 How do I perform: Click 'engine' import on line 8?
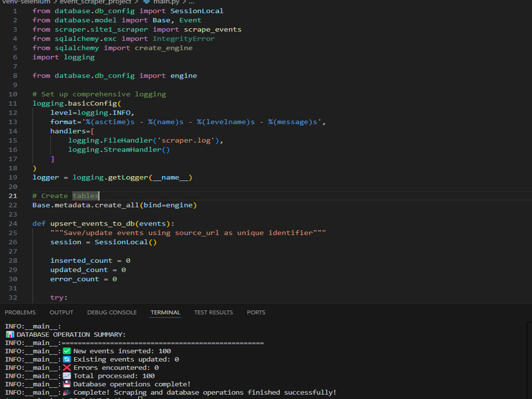[184, 76]
